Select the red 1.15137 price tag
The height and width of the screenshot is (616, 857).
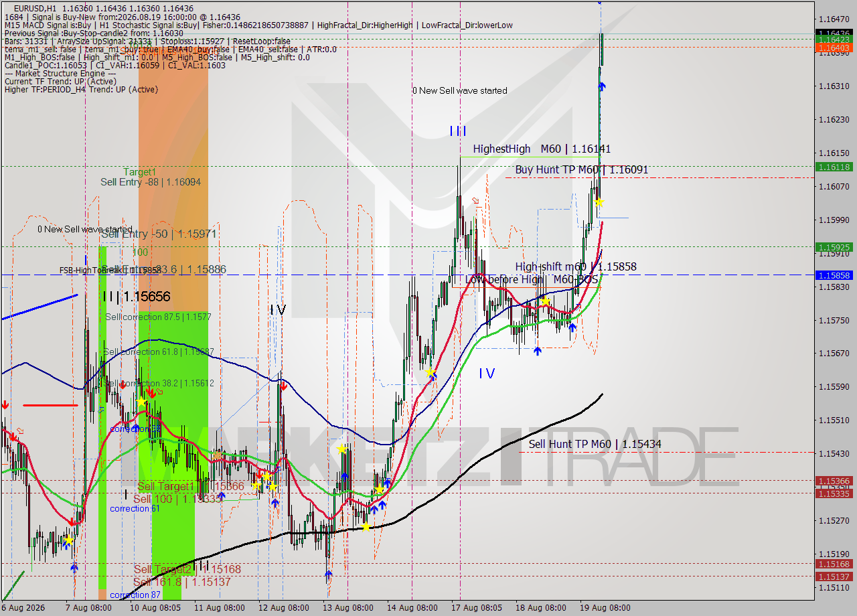tap(833, 576)
